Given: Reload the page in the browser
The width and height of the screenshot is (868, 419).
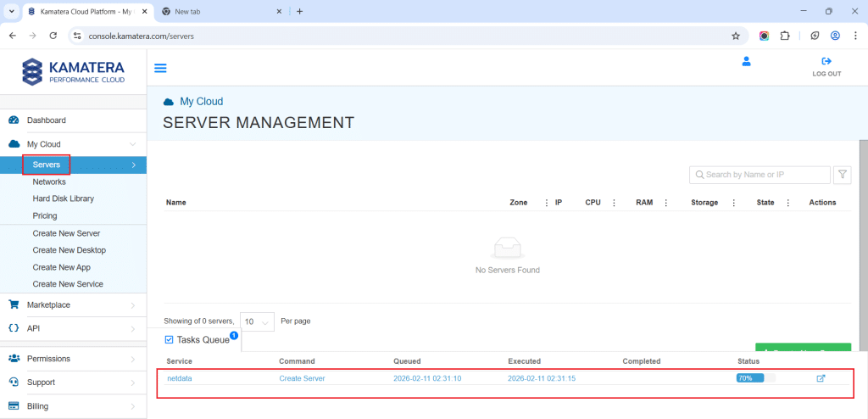Looking at the screenshot, I should (53, 36).
